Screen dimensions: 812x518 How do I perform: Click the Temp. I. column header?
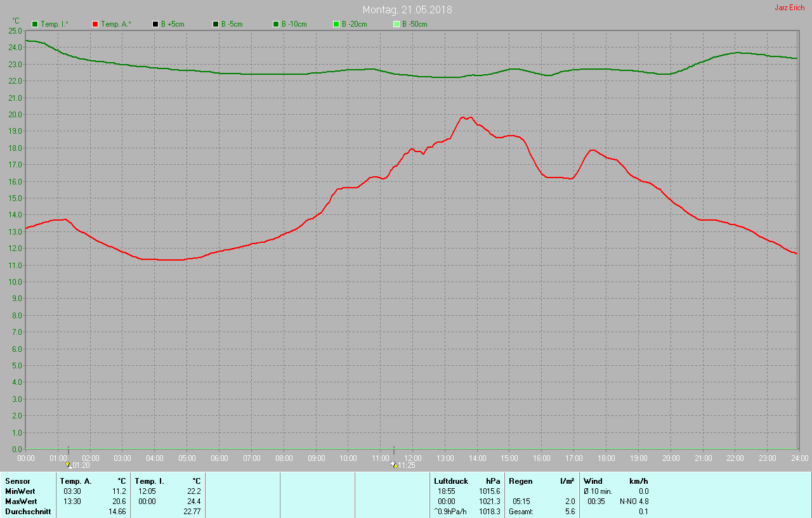pyautogui.click(x=150, y=481)
